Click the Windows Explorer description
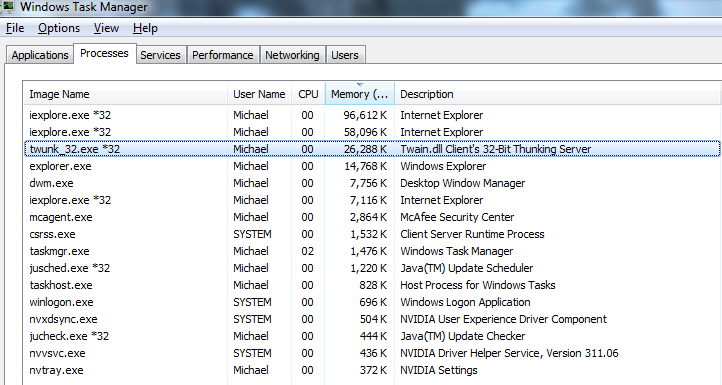 (443, 166)
